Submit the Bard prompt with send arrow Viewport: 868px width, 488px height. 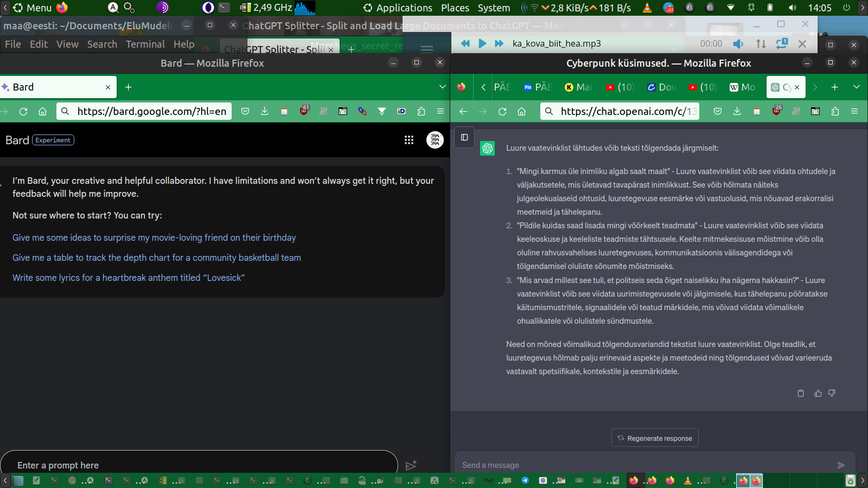411,465
